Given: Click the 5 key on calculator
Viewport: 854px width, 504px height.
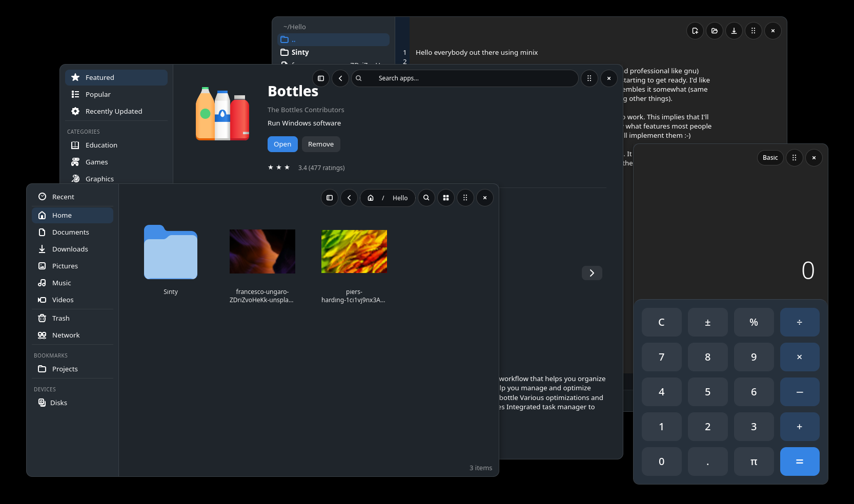Looking at the screenshot, I should pyautogui.click(x=708, y=392).
